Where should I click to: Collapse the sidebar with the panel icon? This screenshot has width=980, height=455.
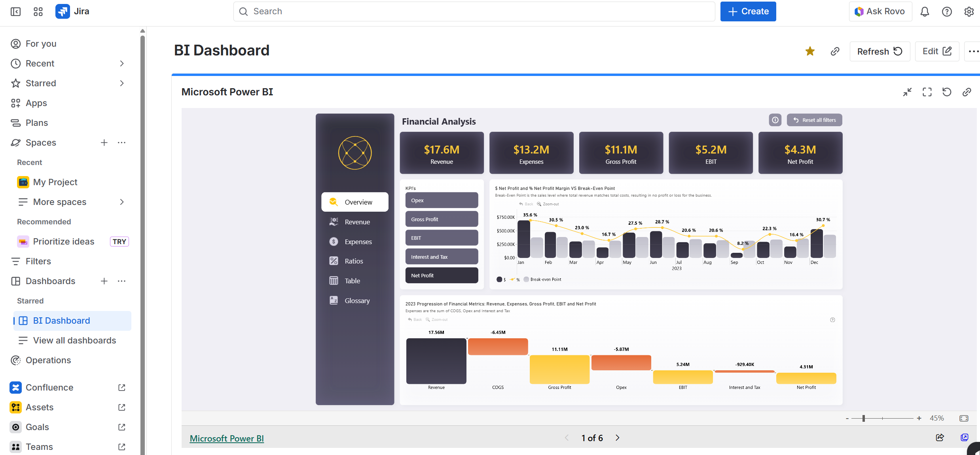[x=15, y=11]
